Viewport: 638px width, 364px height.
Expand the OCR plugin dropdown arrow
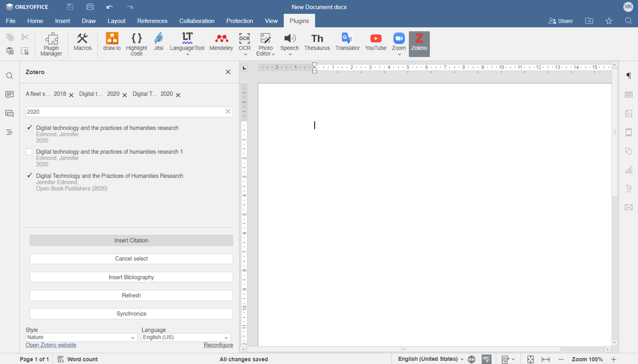245,54
